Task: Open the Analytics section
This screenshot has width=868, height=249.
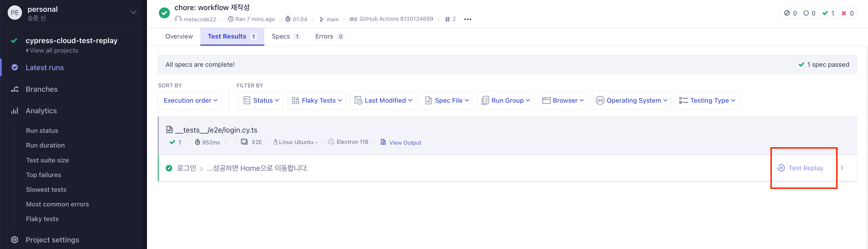Action: [x=41, y=111]
